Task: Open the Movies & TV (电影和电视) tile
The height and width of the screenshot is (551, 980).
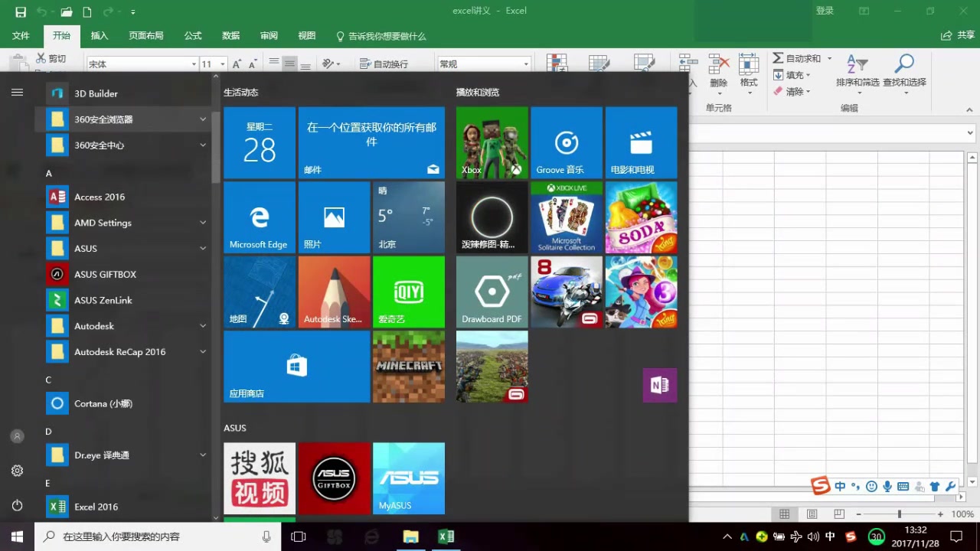Action: pos(642,142)
